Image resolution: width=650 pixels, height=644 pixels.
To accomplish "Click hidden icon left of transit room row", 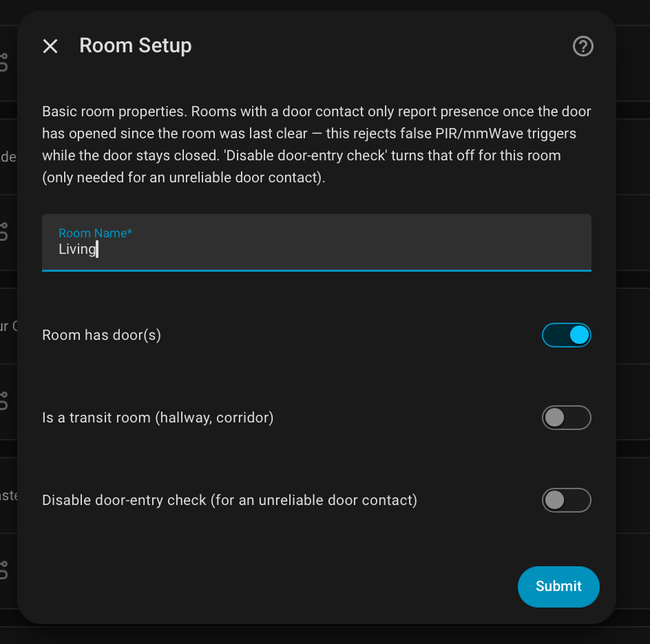I will point(3,401).
